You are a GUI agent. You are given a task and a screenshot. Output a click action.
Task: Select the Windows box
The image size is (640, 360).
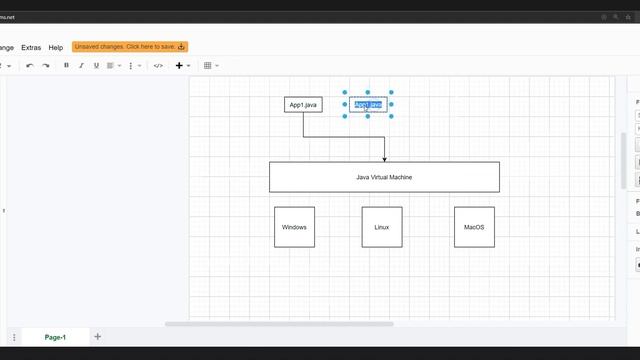point(294,227)
